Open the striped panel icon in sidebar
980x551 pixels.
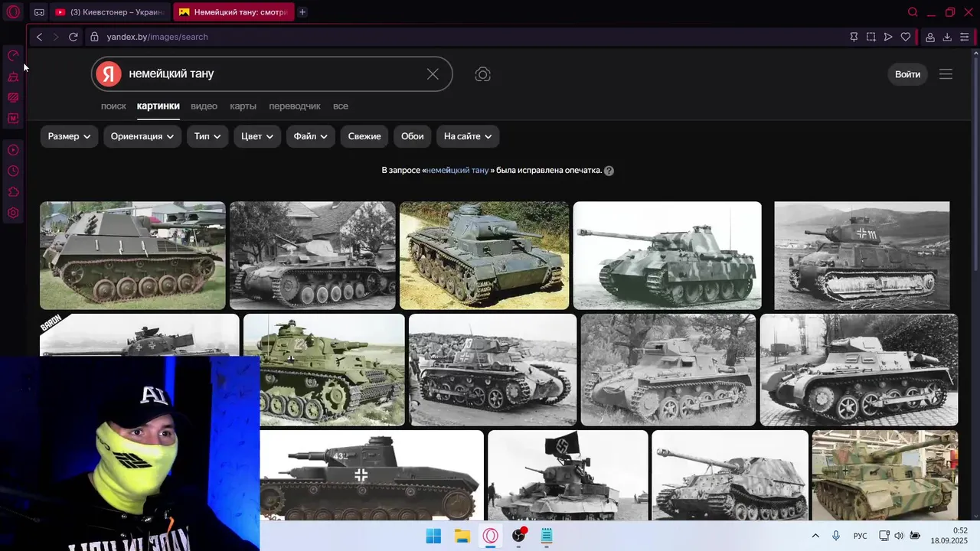(13, 97)
